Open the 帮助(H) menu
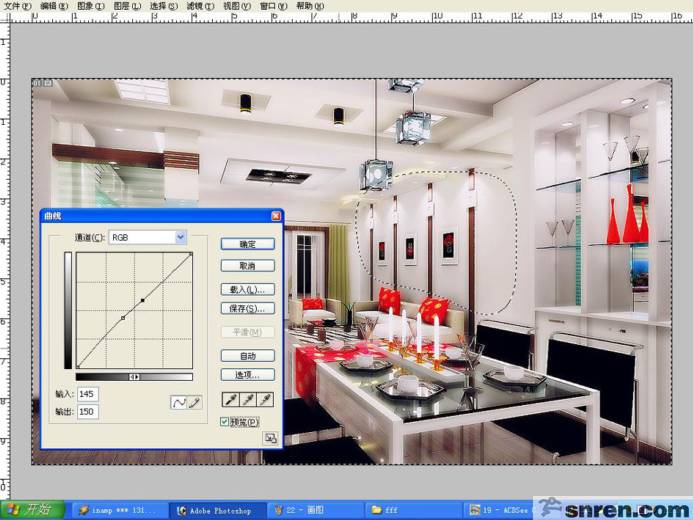The height and width of the screenshot is (520, 693). click(x=310, y=6)
